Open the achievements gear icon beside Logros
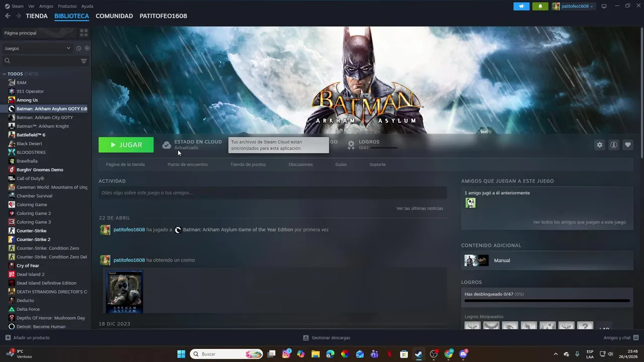 351,145
